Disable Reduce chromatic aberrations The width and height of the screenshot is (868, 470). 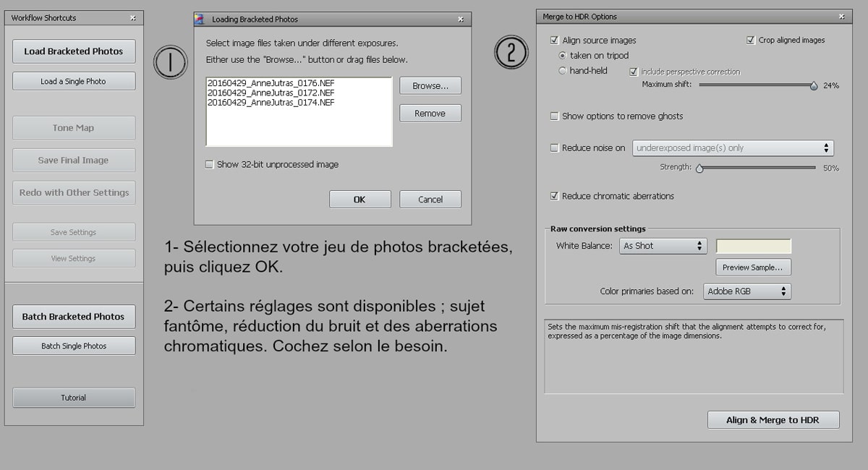[555, 196]
